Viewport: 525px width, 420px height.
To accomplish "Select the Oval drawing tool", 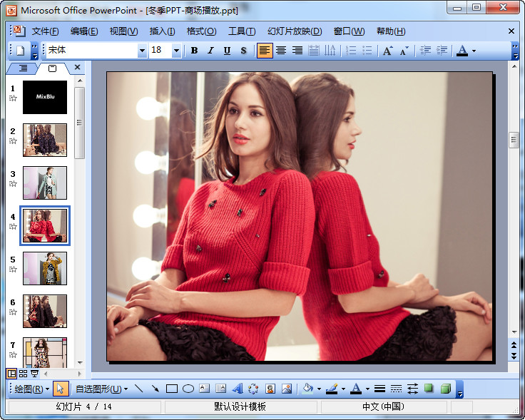I will pos(188,389).
